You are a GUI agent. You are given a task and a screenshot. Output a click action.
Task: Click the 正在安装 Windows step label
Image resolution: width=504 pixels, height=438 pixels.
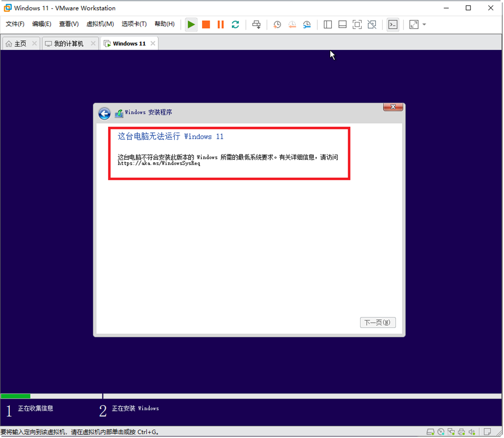coord(135,409)
